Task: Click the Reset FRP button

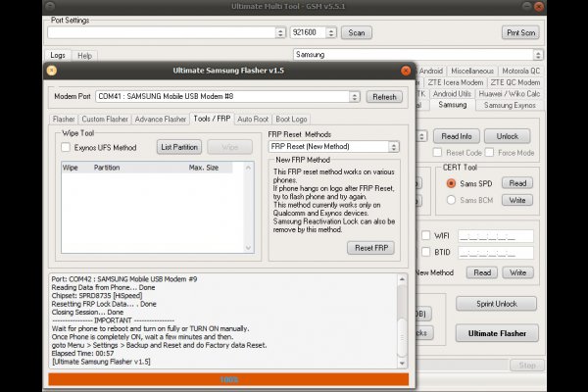Action: [370, 248]
